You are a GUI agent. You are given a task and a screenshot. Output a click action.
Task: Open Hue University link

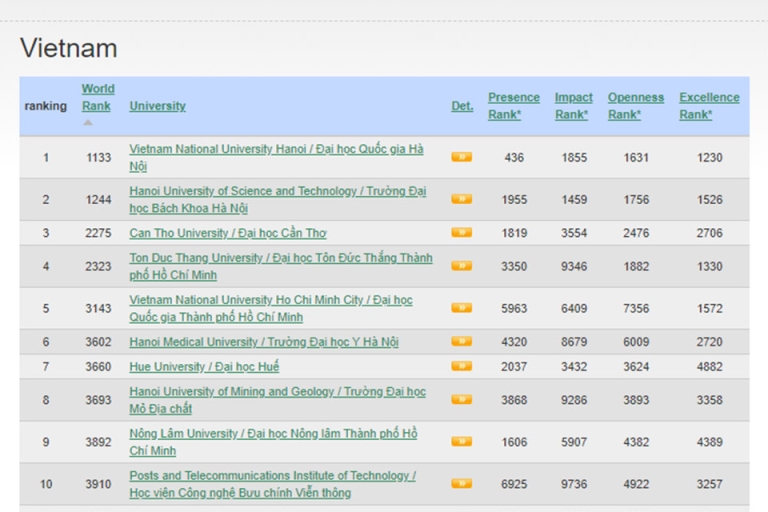204,366
